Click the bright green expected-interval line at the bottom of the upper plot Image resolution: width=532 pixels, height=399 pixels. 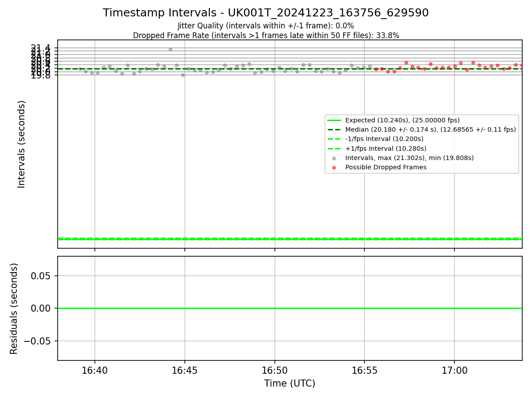click(289, 239)
